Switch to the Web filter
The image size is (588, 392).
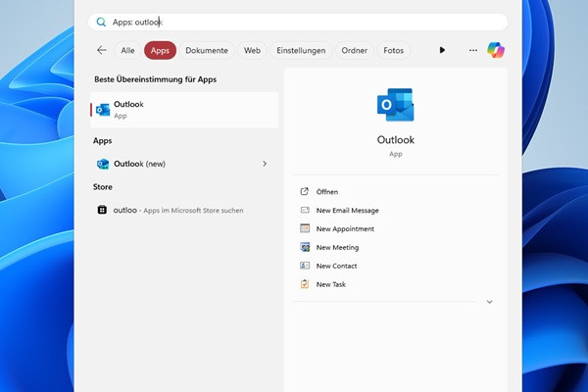point(252,50)
